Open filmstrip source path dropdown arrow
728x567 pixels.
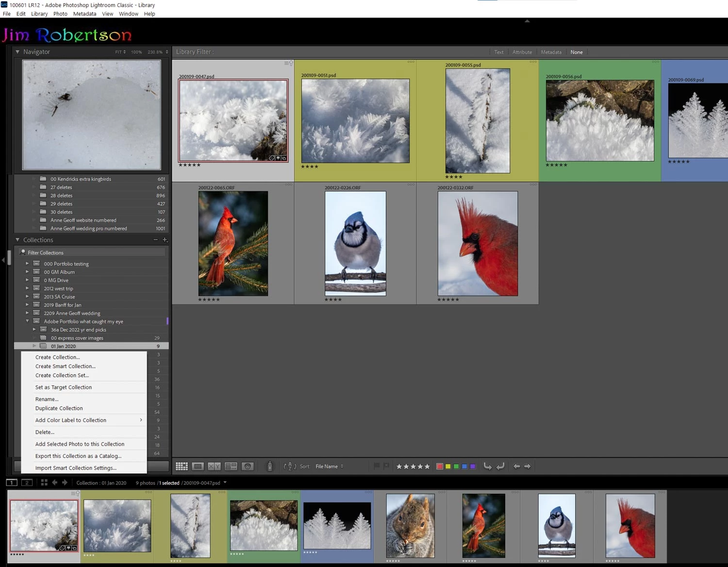pyautogui.click(x=225, y=483)
